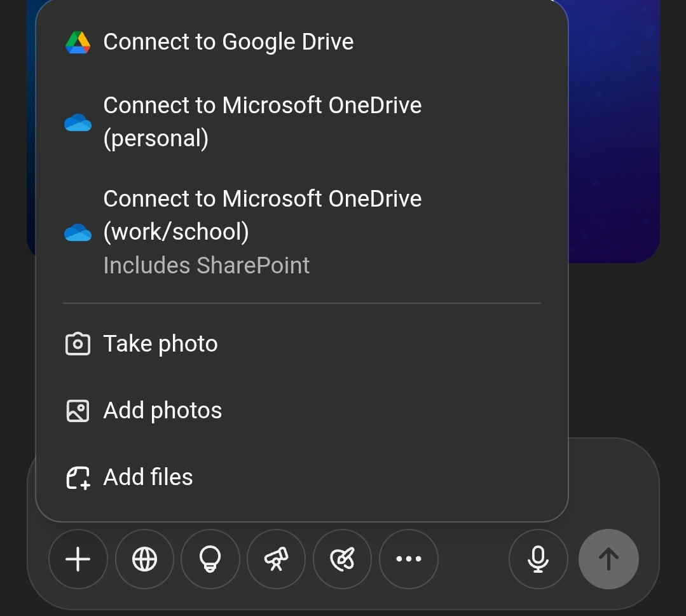Tap the microphone dictation button
This screenshot has height=616, width=686.
click(x=539, y=559)
